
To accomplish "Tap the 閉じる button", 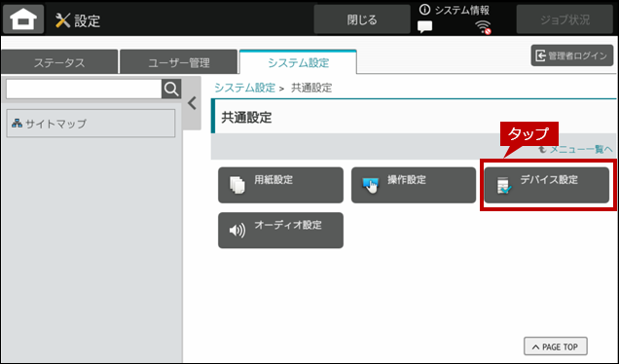I will coord(362,19).
